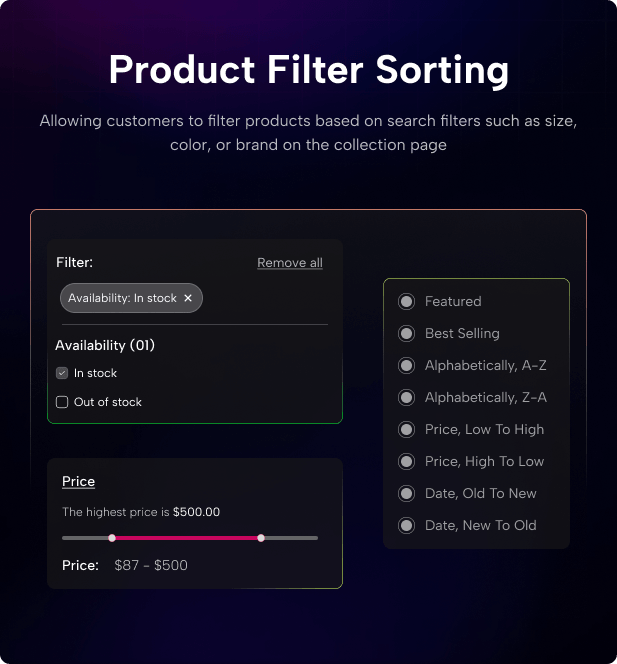This screenshot has height=664, width=617.
Task: Select the Featured sort radio button
Action: 406,302
